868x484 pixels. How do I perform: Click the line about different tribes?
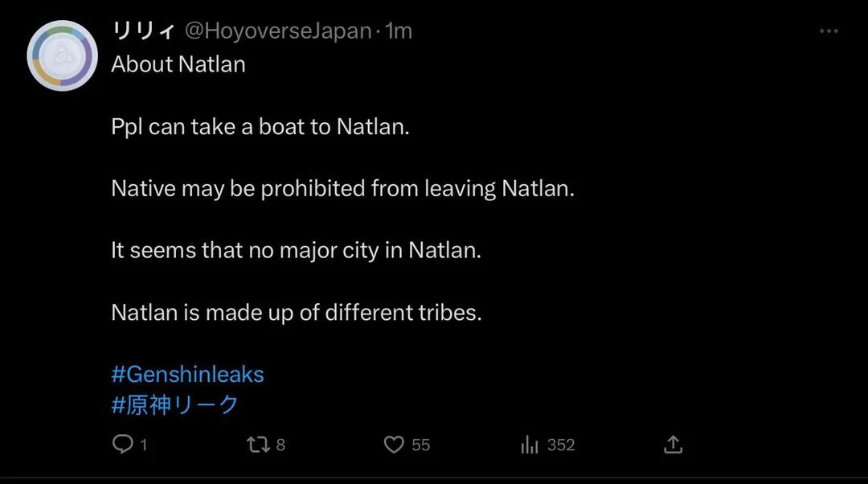point(297,312)
